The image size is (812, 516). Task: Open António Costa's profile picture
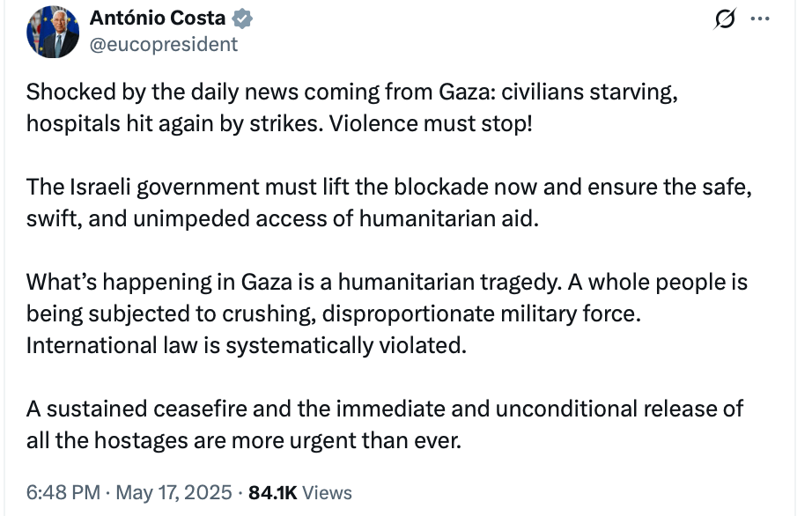click(x=54, y=32)
